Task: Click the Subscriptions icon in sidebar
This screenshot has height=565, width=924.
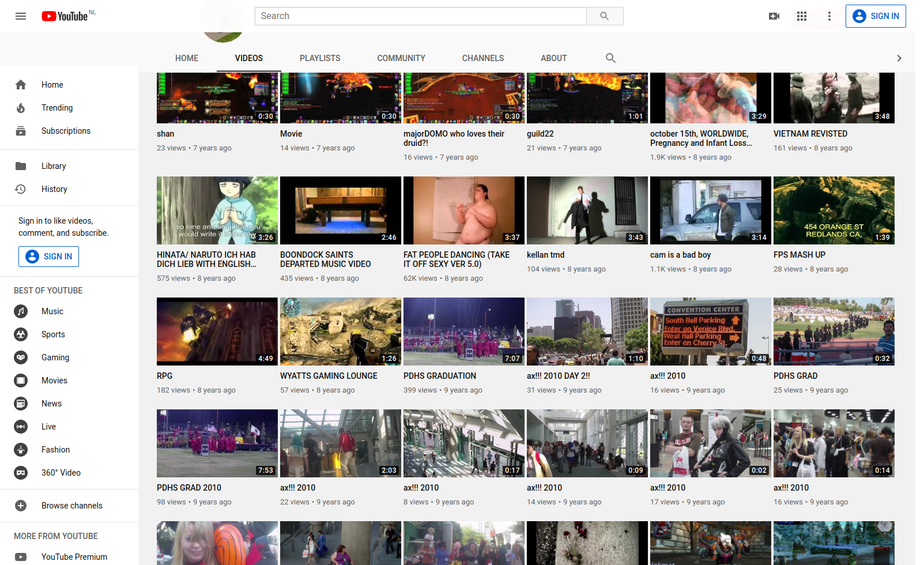Action: tap(21, 131)
